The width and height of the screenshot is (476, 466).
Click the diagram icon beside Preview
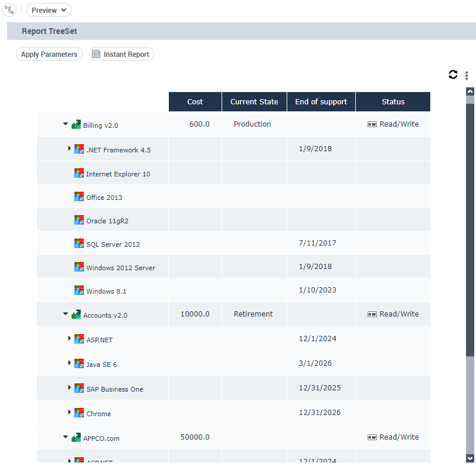[x=9, y=10]
